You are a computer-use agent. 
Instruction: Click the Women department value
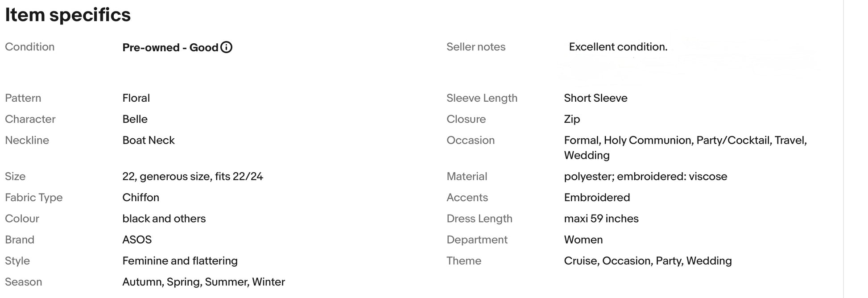click(583, 240)
